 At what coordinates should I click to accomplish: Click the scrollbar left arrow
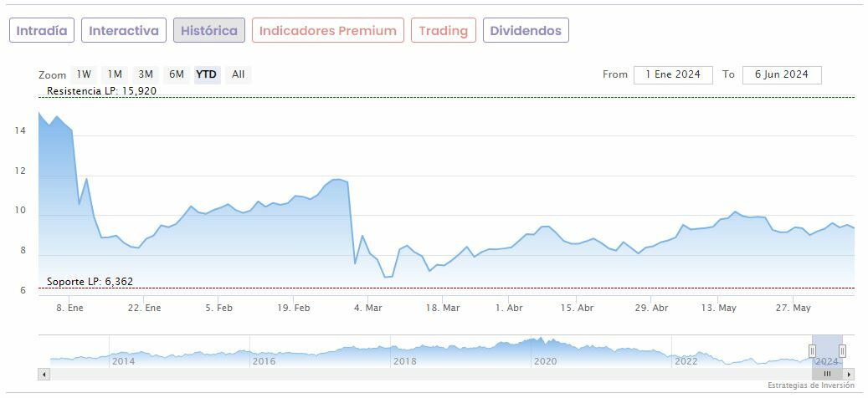point(44,374)
